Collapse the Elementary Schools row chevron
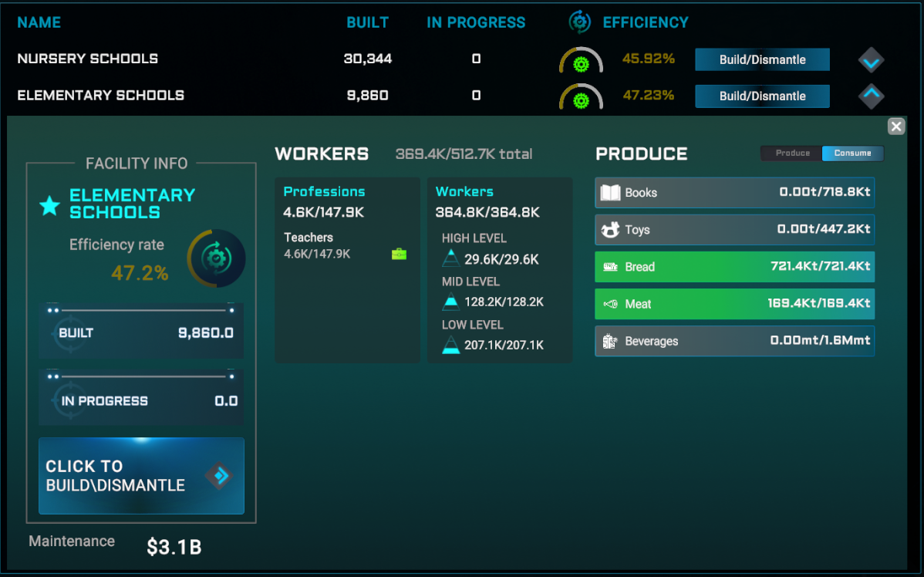Screen dimensions: 924x577 (x=872, y=96)
